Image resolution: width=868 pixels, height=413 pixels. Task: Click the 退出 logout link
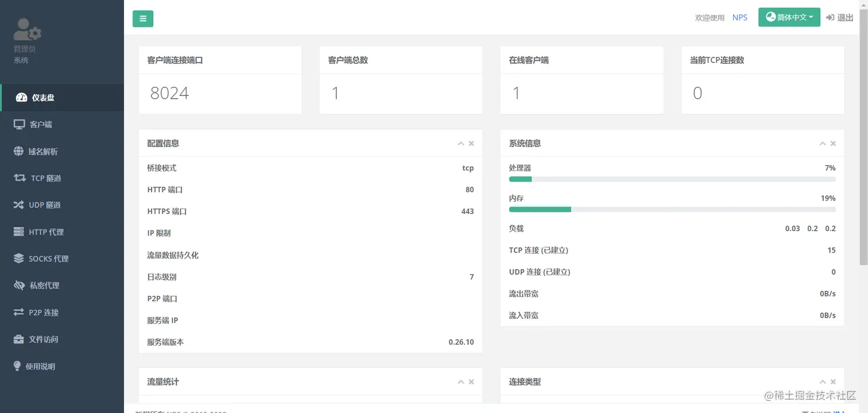840,18
